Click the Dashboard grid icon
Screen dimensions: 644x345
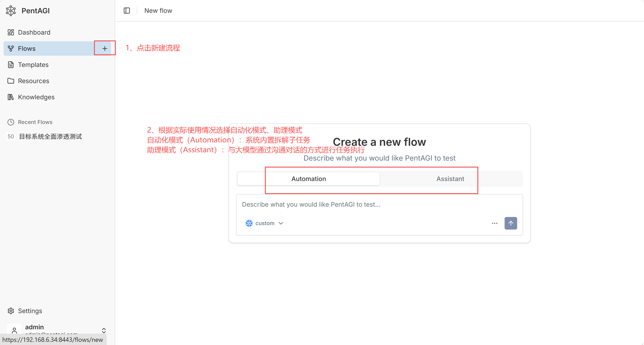pos(11,32)
